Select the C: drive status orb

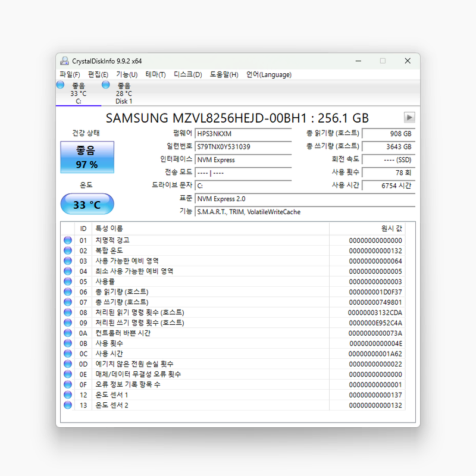click(61, 84)
